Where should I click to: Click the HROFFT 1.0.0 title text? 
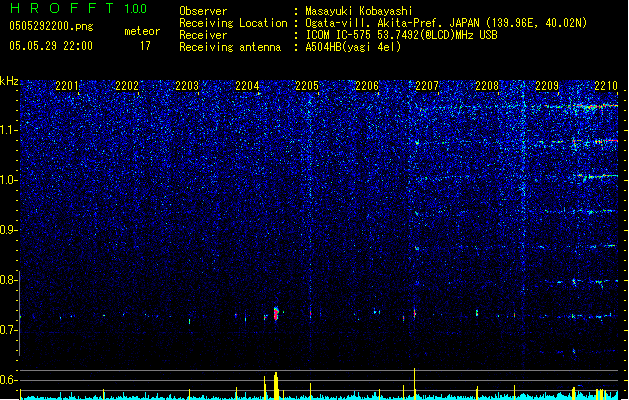click(x=79, y=8)
